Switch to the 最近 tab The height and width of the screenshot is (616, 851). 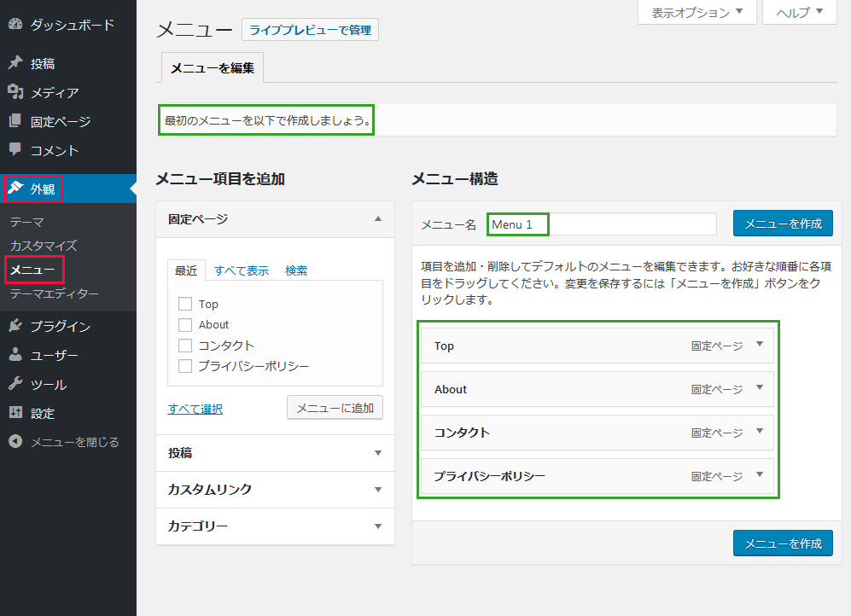coord(186,270)
